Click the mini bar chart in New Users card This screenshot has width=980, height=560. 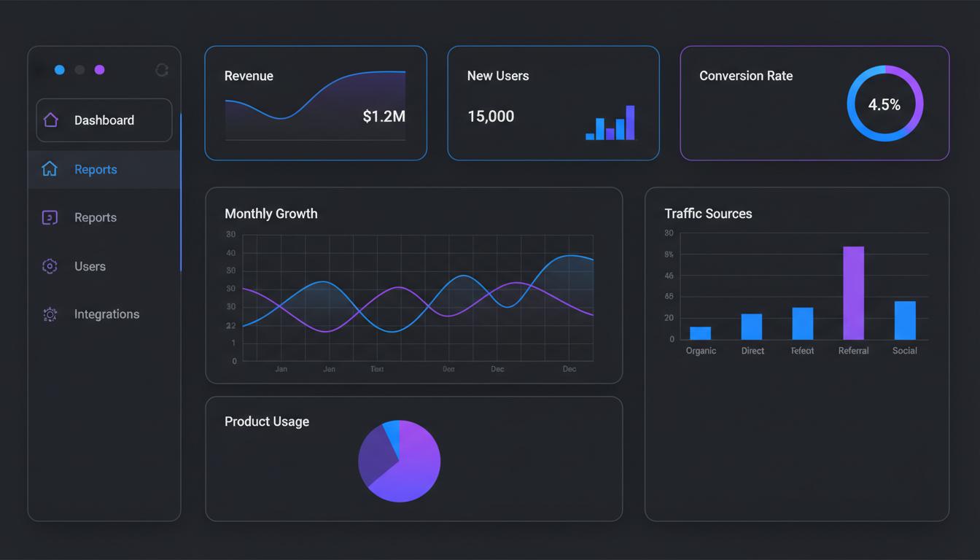(610, 124)
